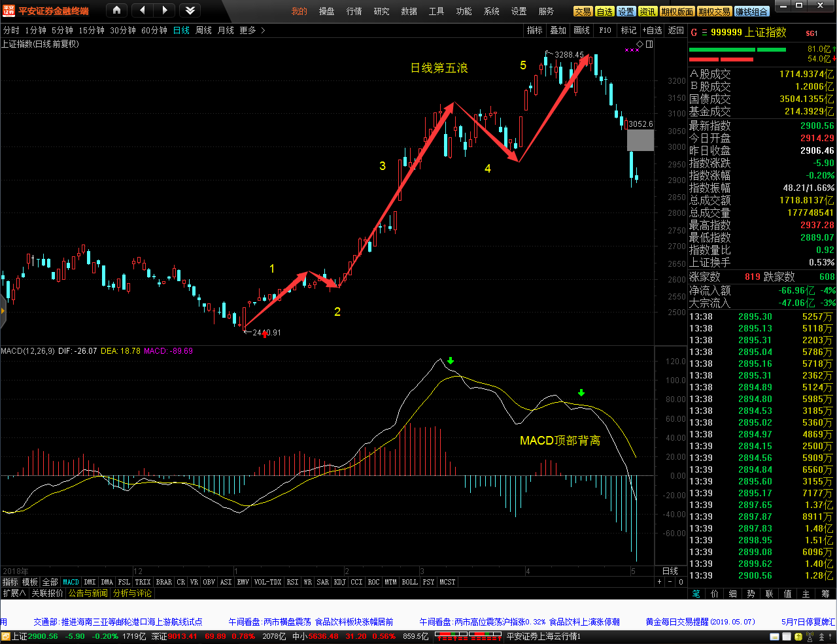Toggle the BOLL indicator
The height and width of the screenshot is (644, 837).
coord(409,582)
